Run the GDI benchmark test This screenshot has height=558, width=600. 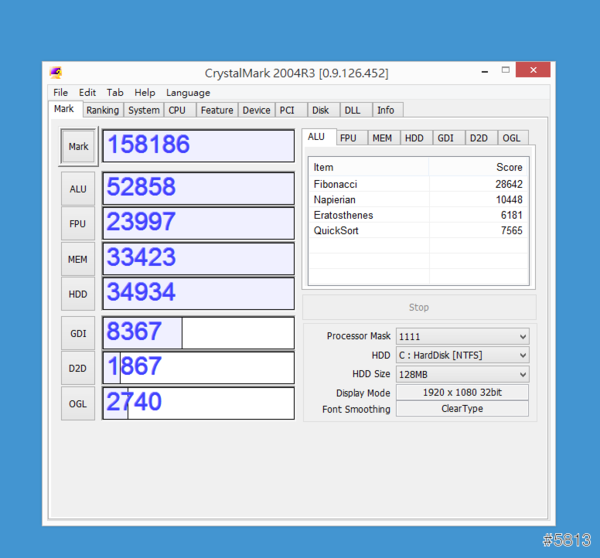click(x=78, y=333)
